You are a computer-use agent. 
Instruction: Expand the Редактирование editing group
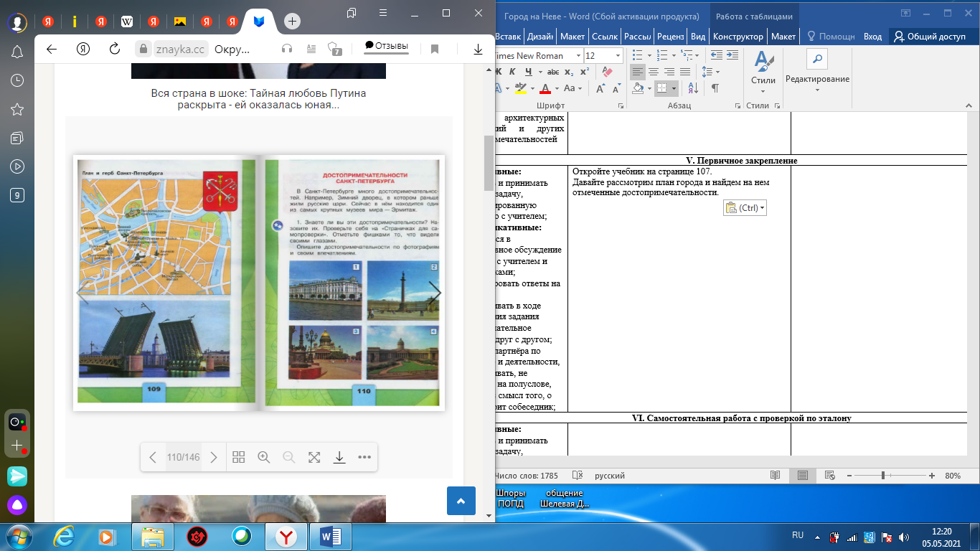817,72
